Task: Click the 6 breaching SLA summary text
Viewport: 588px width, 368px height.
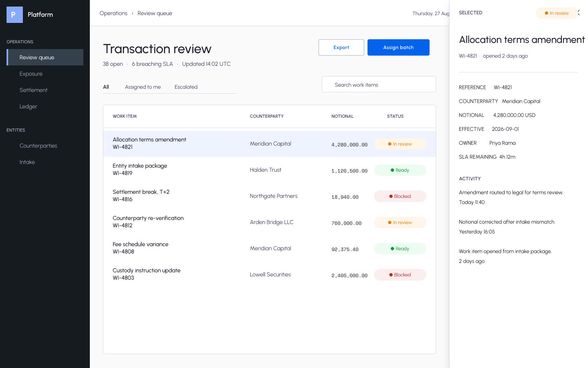Action: (x=152, y=64)
